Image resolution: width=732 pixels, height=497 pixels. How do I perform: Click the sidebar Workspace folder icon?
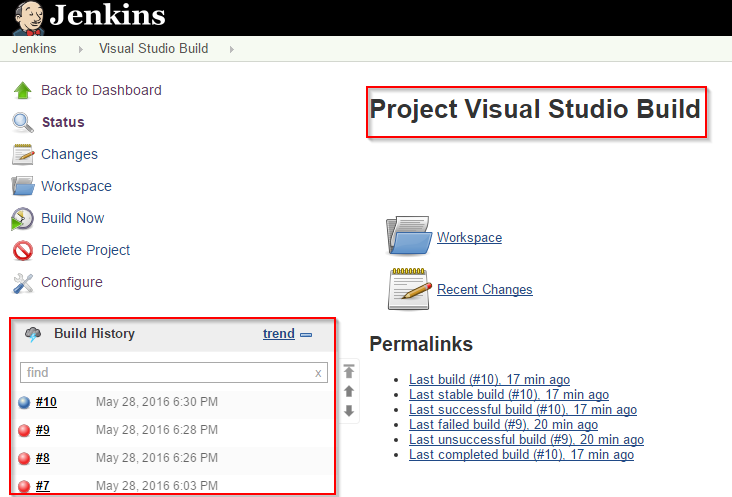pos(23,186)
